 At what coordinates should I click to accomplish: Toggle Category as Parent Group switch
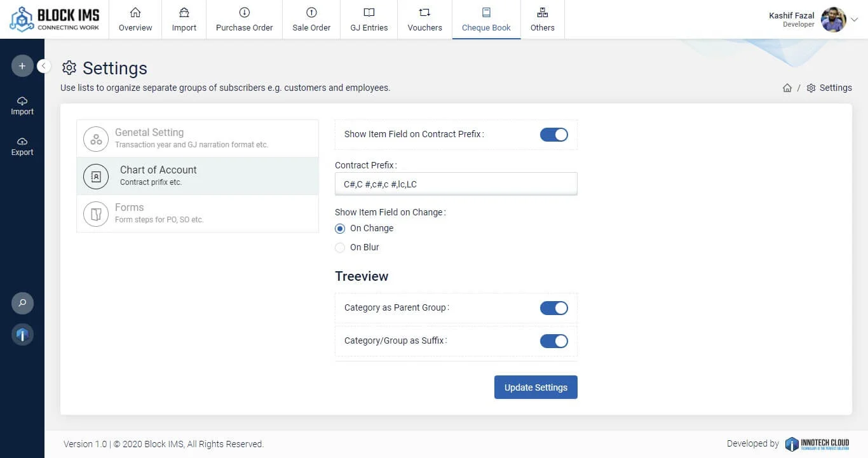(x=553, y=308)
